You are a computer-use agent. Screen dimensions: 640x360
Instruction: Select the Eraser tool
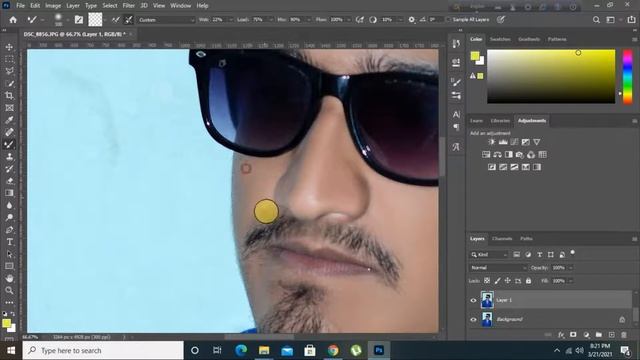pos(9,181)
